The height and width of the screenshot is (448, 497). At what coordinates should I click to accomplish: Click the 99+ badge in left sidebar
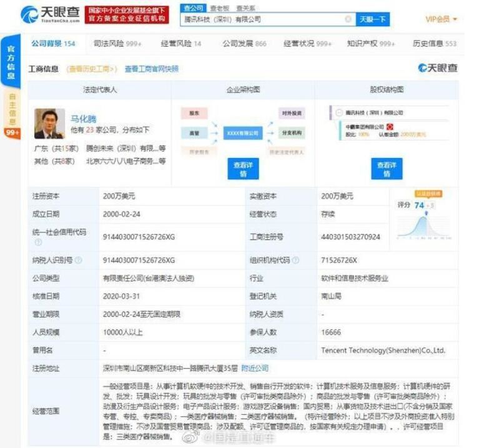[x=12, y=132]
